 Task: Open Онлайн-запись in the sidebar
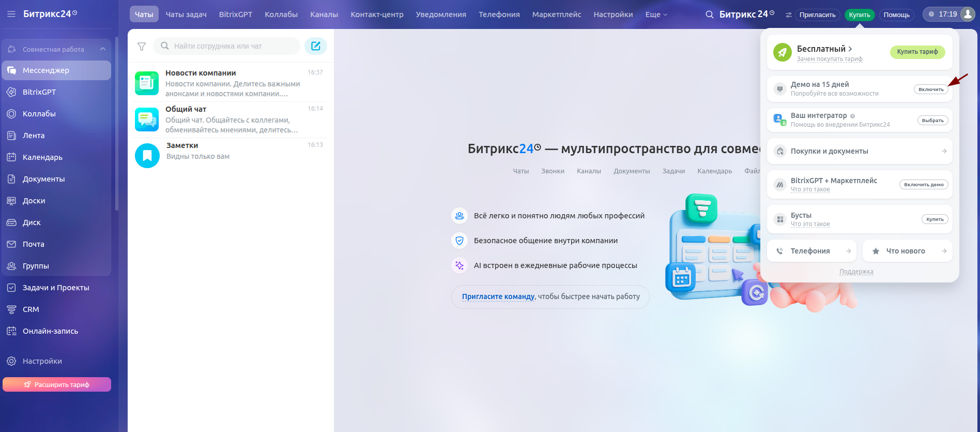pyautogui.click(x=56, y=331)
